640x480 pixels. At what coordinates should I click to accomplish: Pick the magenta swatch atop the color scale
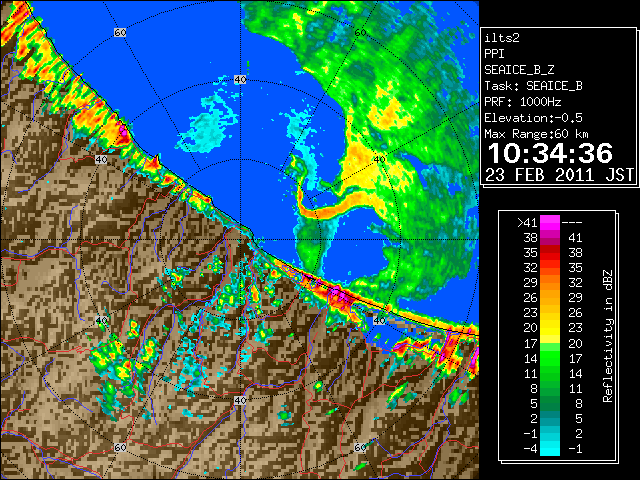[550, 223]
